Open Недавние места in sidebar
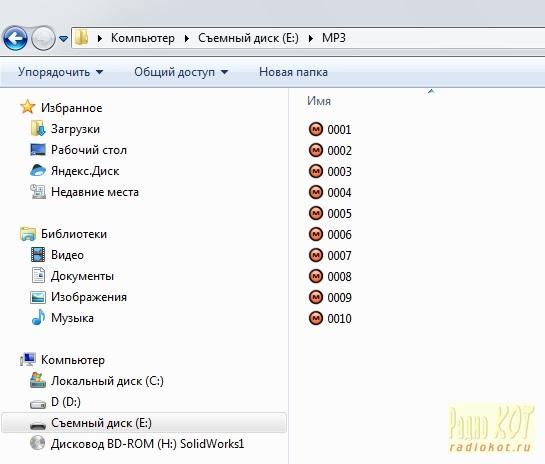This screenshot has width=545, height=464. 95,192
